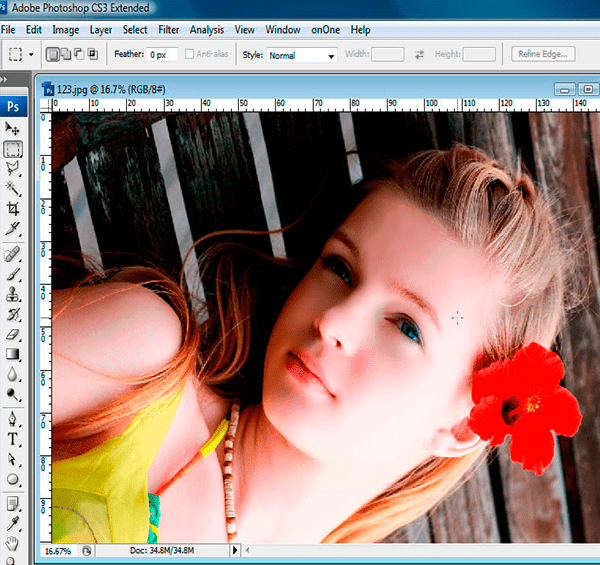Select the Polygonal Lasso tool
The height and width of the screenshot is (565, 600).
(x=12, y=169)
